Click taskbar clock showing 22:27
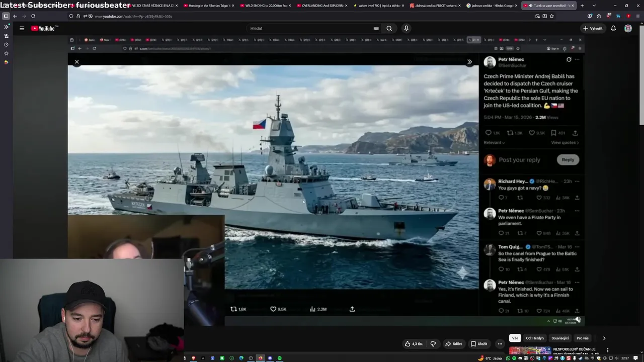644x362 pixels. [625, 358]
